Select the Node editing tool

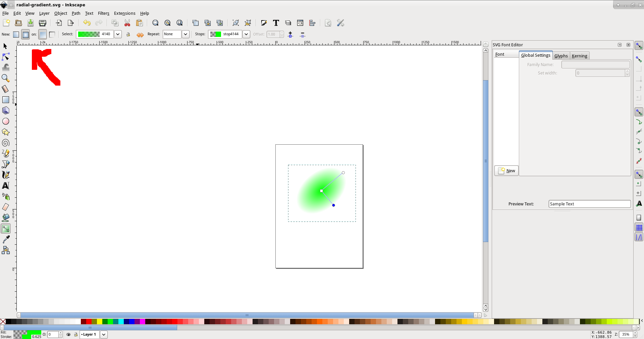[x=6, y=57]
